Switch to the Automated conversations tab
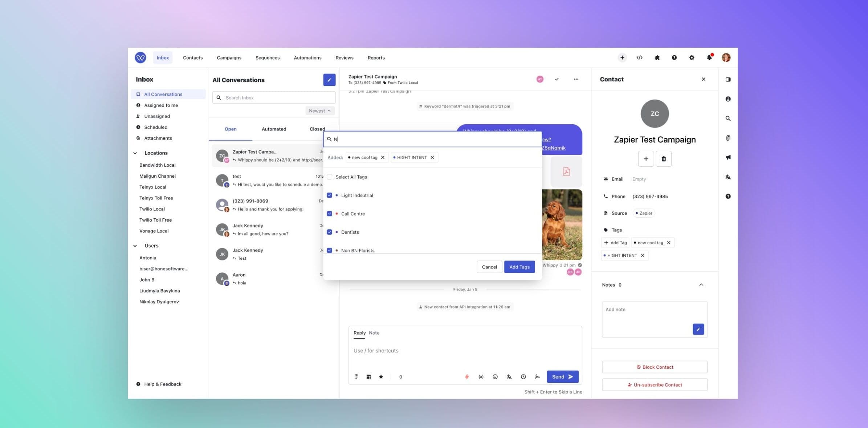Screen dimensions: 868x428 pyautogui.click(x=274, y=129)
